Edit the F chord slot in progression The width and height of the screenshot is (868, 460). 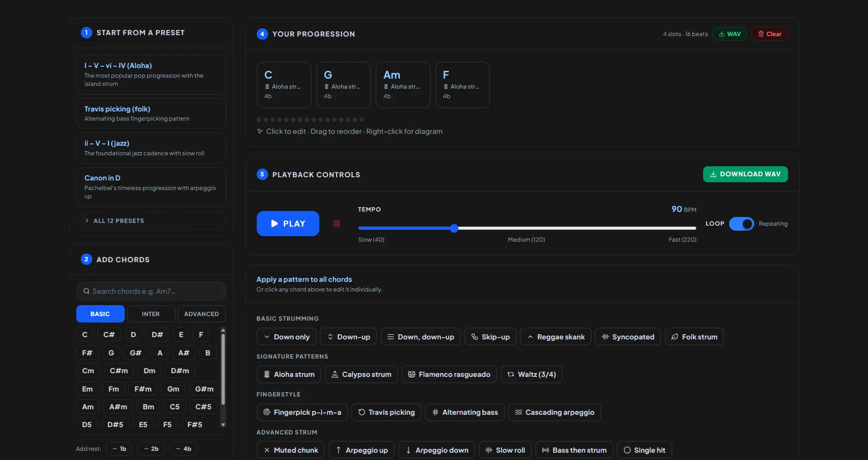click(x=463, y=85)
